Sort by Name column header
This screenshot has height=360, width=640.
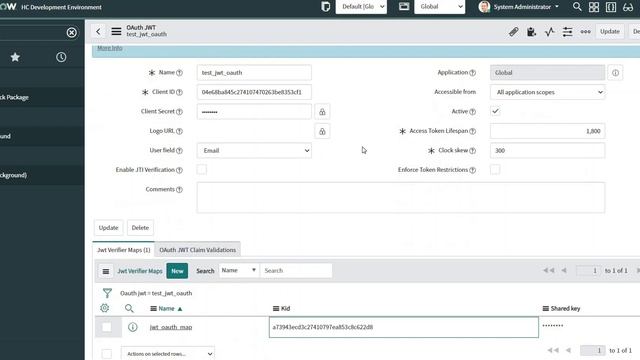[166, 309]
